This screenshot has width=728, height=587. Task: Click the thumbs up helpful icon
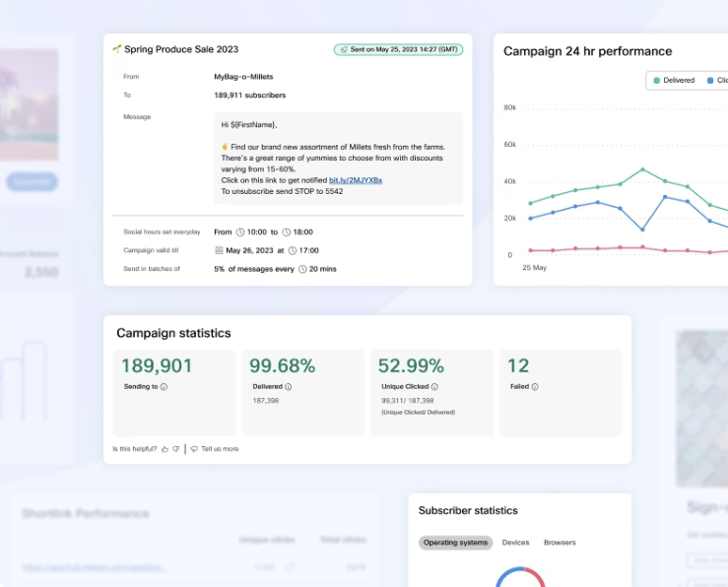click(x=165, y=449)
